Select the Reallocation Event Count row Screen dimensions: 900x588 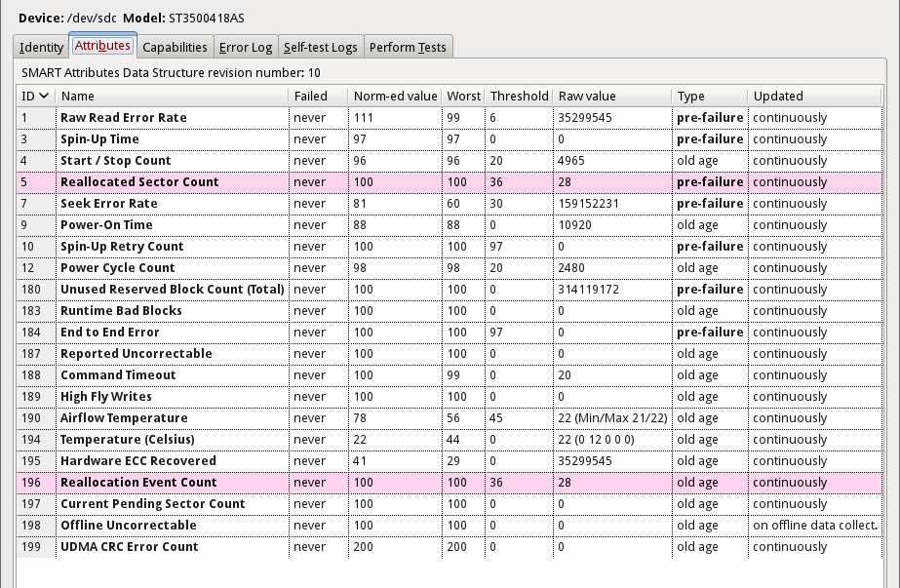138,483
